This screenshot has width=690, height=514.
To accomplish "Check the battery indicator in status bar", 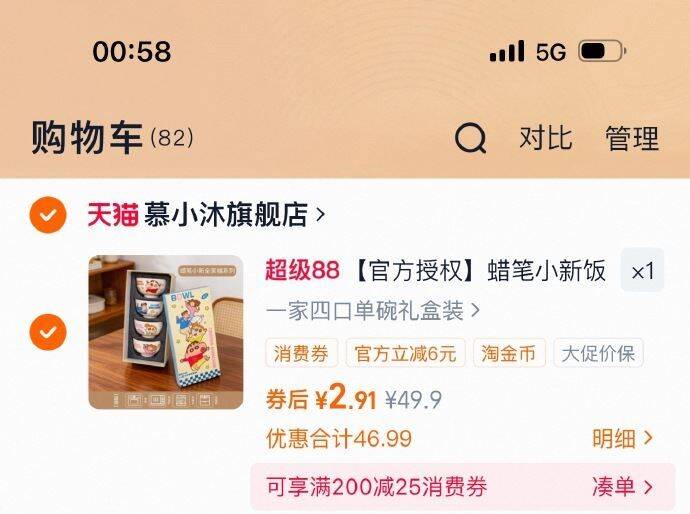I will coord(602,51).
